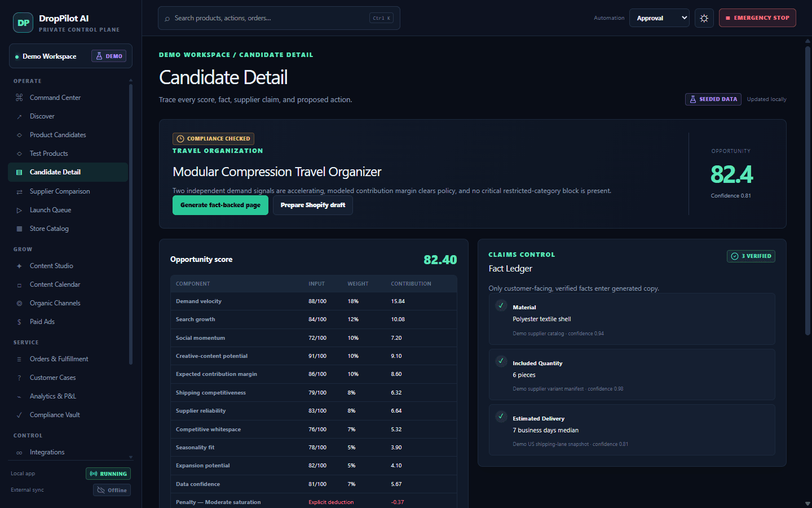This screenshot has height=508, width=812.
Task: Click the Shipping competitiveness row label
Action: point(211,393)
